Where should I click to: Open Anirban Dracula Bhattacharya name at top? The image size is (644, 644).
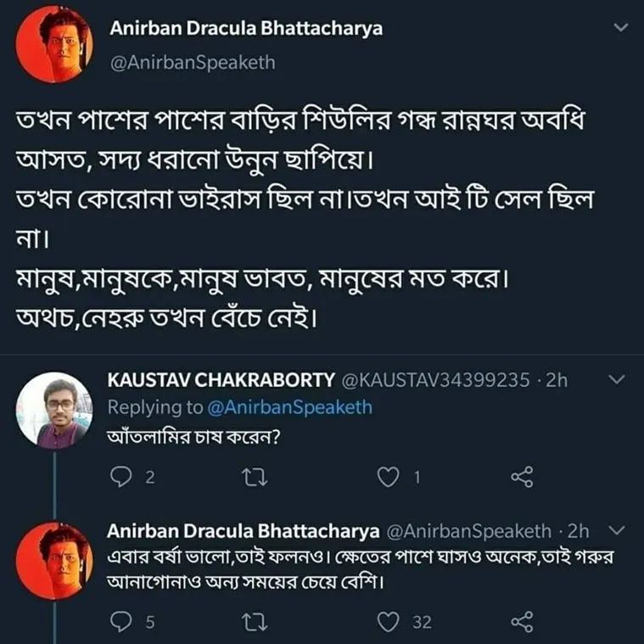246,28
